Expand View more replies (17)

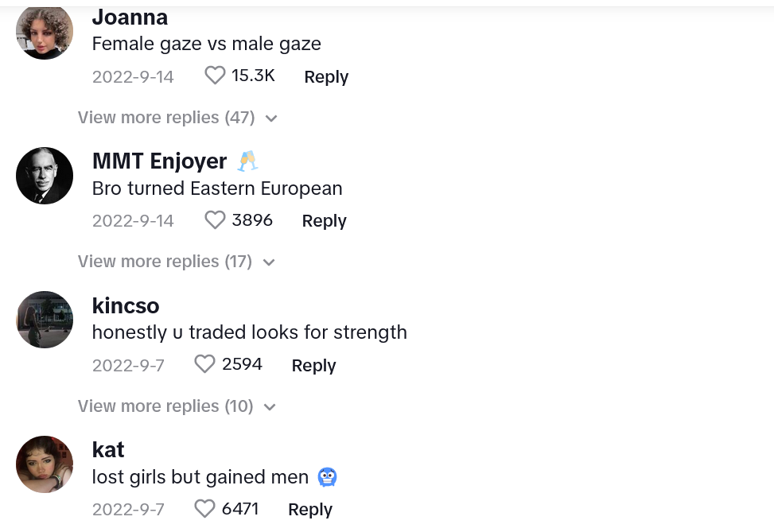(x=176, y=262)
